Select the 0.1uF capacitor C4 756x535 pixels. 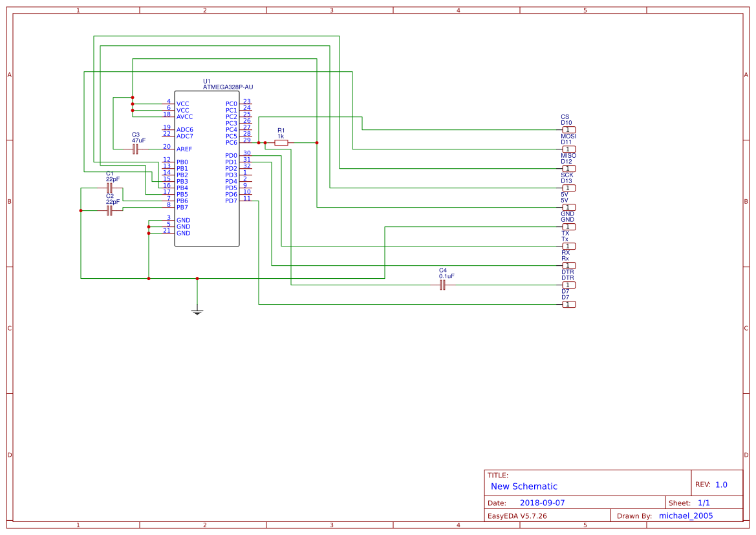pyautogui.click(x=443, y=285)
